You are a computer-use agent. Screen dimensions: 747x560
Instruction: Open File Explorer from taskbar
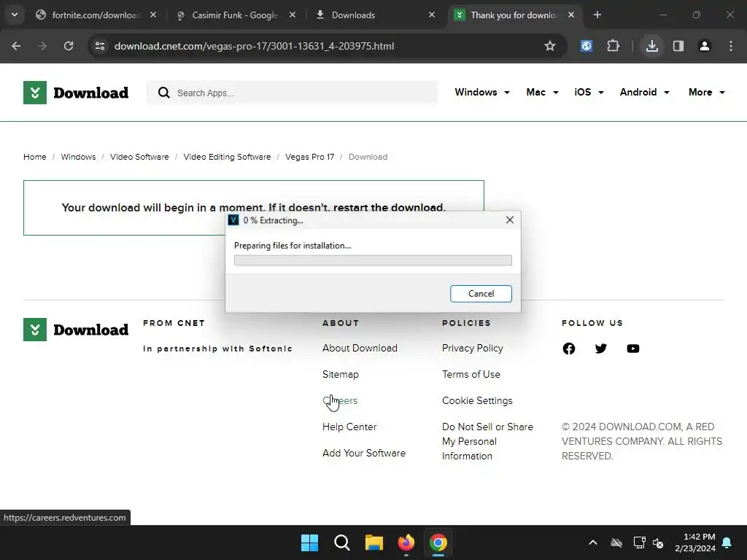click(374, 542)
